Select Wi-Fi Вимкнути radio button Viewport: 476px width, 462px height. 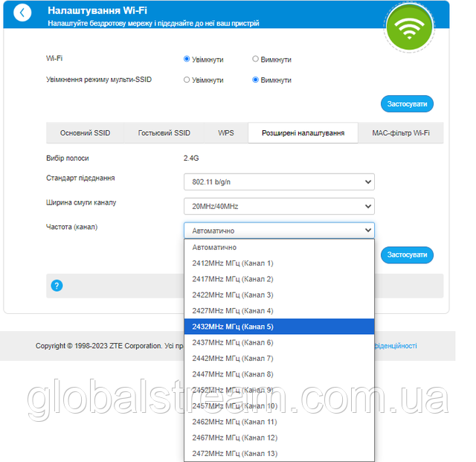(x=255, y=59)
